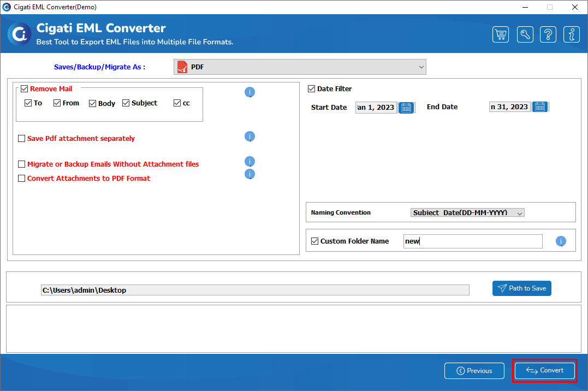
Task: Click the Saves/Backup/Migrate As label
Action: point(100,67)
